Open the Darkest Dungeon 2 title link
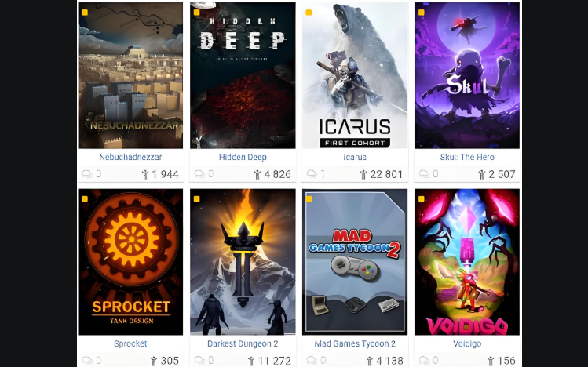The height and width of the screenshot is (367, 588). tap(243, 343)
